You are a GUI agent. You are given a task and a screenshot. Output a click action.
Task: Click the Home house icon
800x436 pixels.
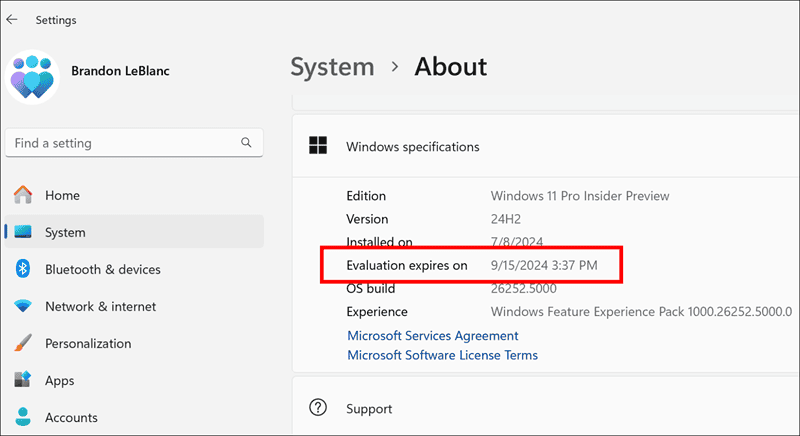click(x=23, y=195)
